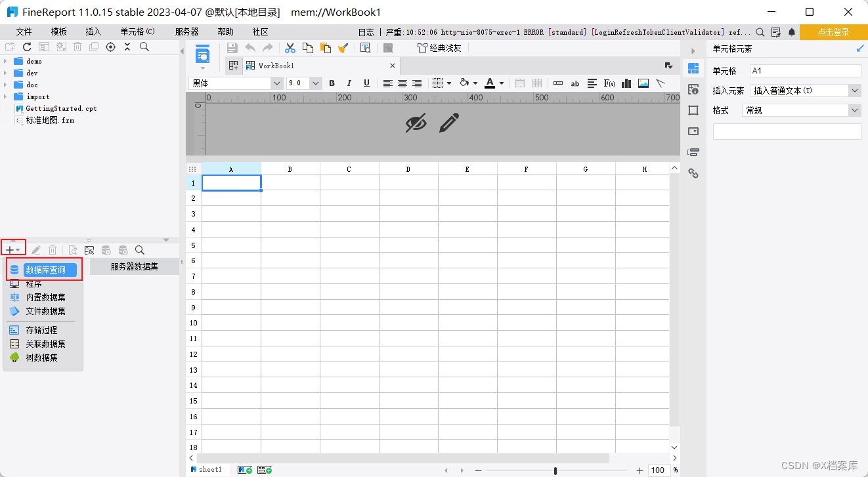Screen dimensions: 868x477
Task: Open the widget settings panel icon
Action: [693, 131]
